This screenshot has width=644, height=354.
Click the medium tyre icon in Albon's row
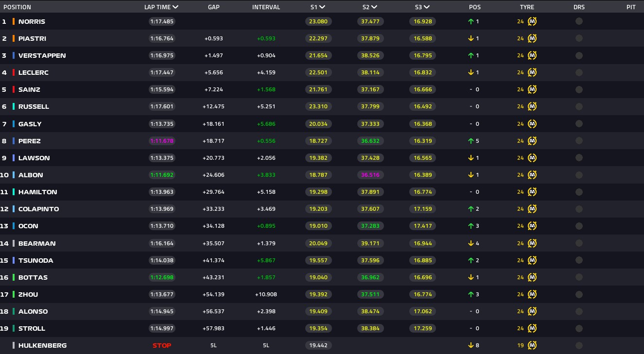pos(532,175)
